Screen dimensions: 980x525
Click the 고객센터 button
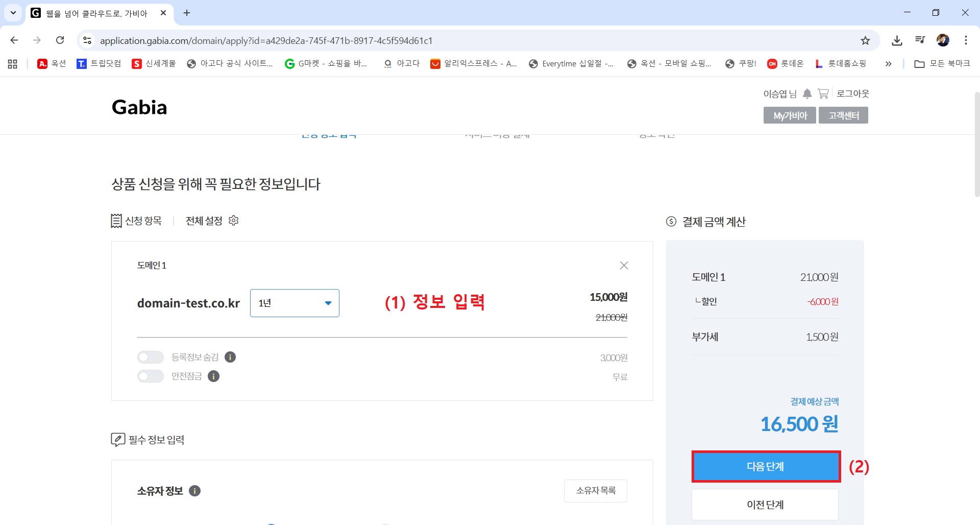point(843,115)
